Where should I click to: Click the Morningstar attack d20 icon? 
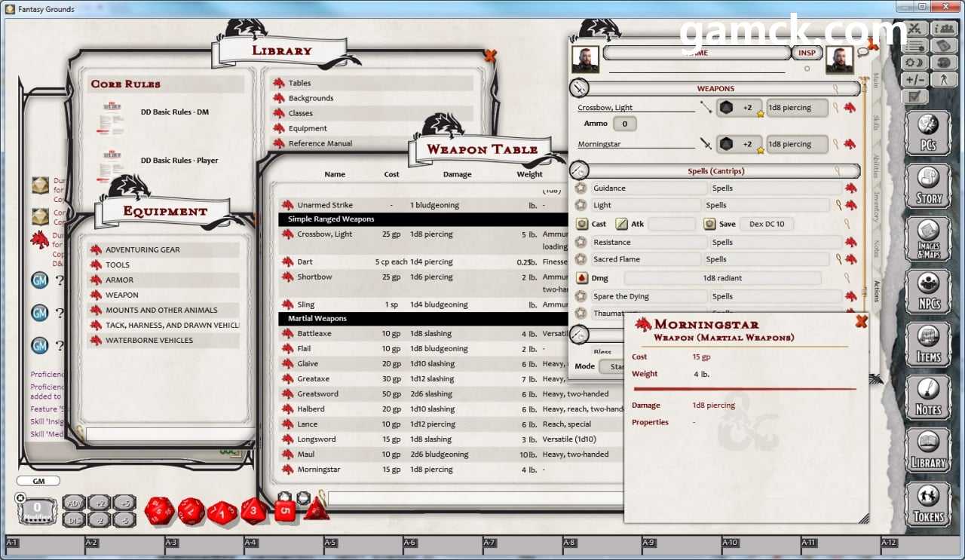[725, 144]
